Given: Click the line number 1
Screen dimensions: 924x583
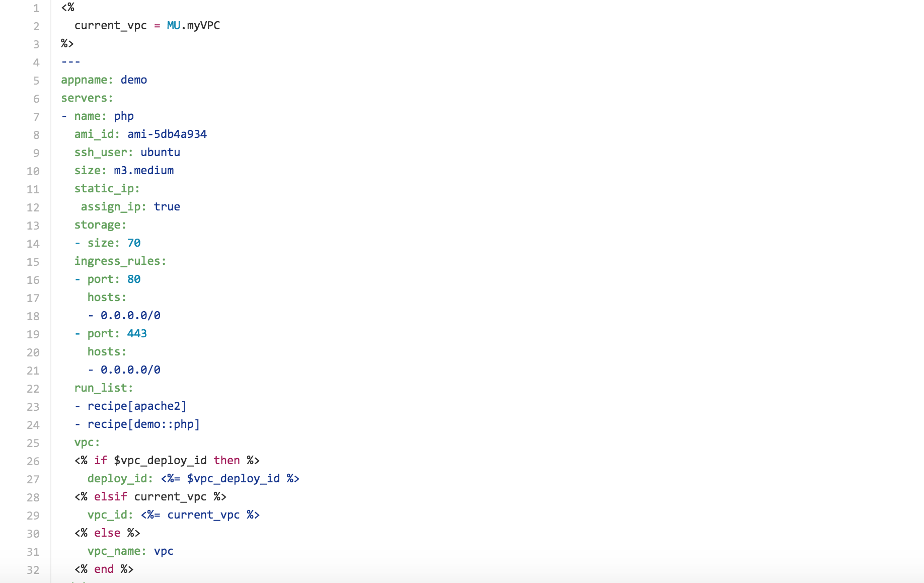Looking at the screenshot, I should point(36,8).
